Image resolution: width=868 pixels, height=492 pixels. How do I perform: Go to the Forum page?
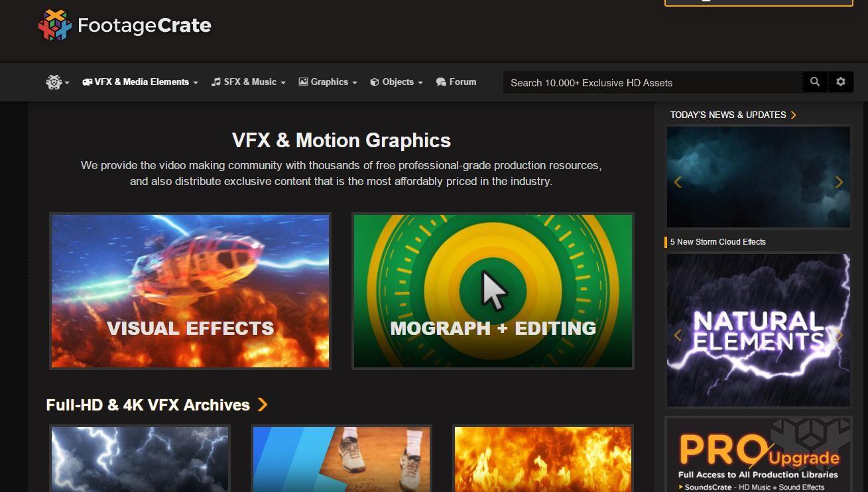pyautogui.click(x=456, y=82)
